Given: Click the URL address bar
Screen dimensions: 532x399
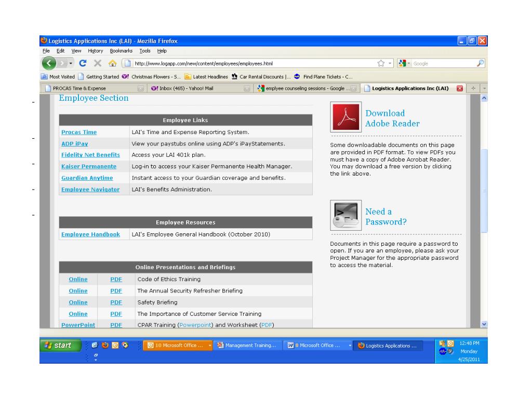Looking at the screenshot, I should click(255, 63).
